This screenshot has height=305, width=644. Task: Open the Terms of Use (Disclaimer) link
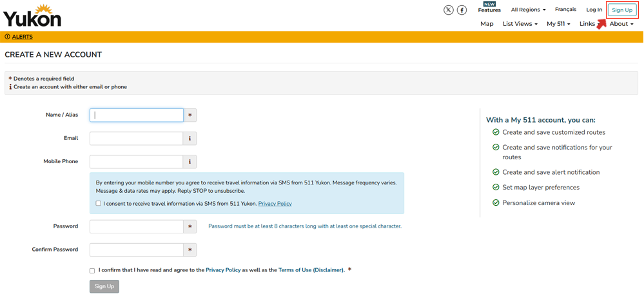click(x=311, y=270)
